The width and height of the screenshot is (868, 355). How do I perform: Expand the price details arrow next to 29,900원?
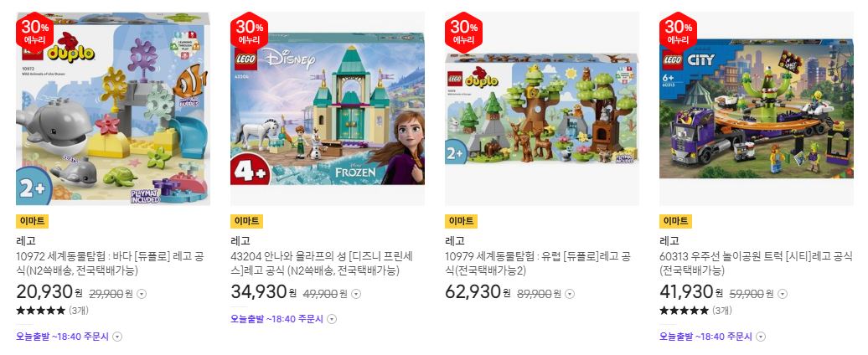(142, 294)
